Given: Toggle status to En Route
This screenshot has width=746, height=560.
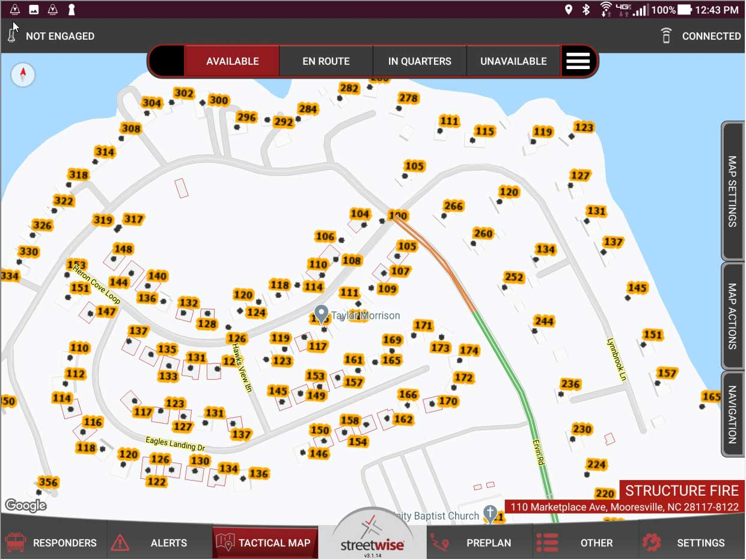Looking at the screenshot, I should [x=325, y=61].
